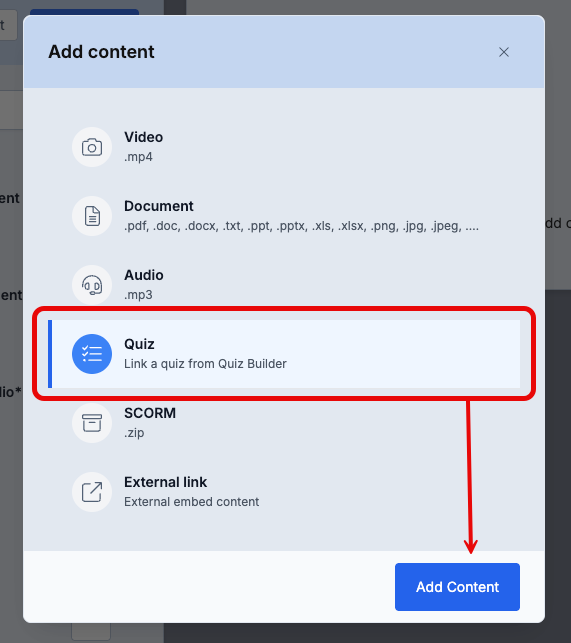Choose the Document content option
Viewport: 571px width, 643px height.
(284, 216)
